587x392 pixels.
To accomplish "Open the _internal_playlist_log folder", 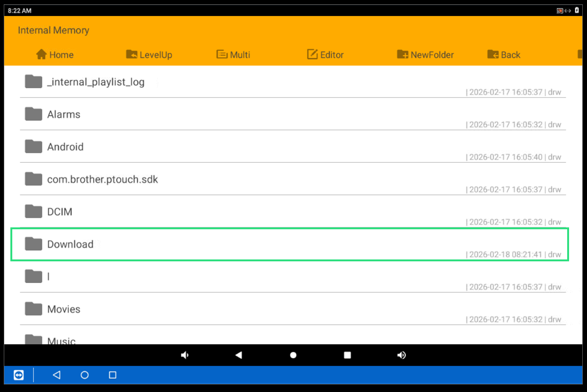I will tap(95, 82).
